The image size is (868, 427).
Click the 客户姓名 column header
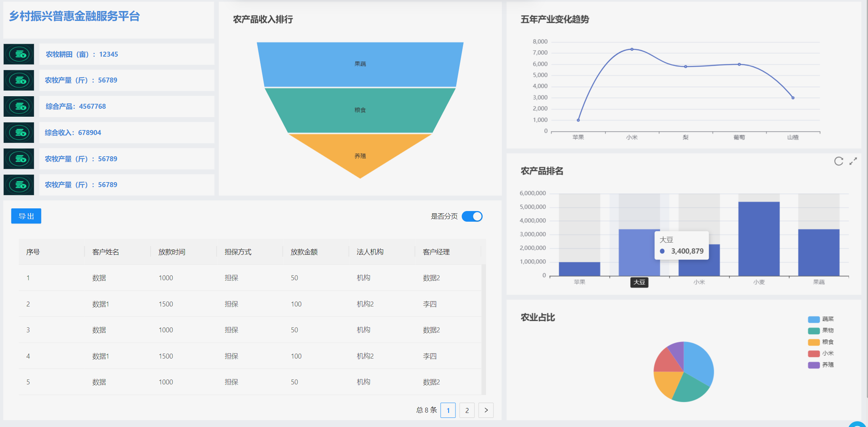[x=106, y=252]
